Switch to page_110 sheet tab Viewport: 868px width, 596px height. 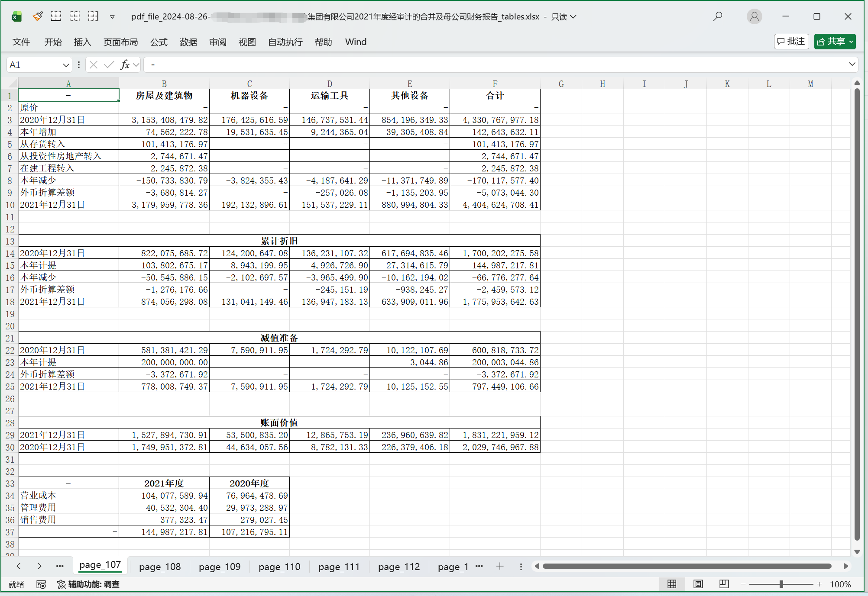point(279,567)
